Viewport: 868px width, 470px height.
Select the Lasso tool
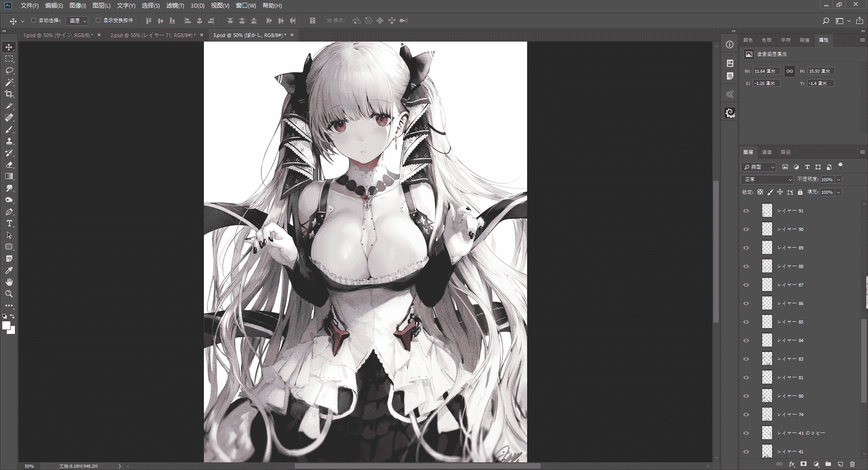9,70
